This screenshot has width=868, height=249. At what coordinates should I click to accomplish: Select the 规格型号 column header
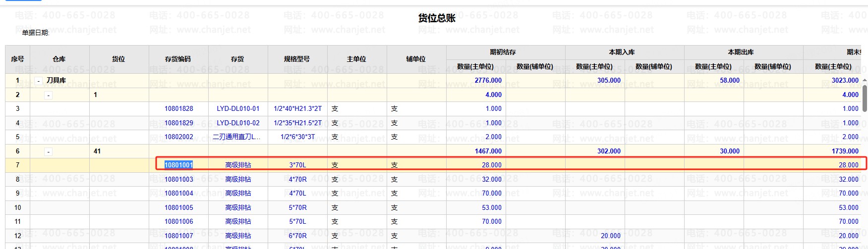297,59
